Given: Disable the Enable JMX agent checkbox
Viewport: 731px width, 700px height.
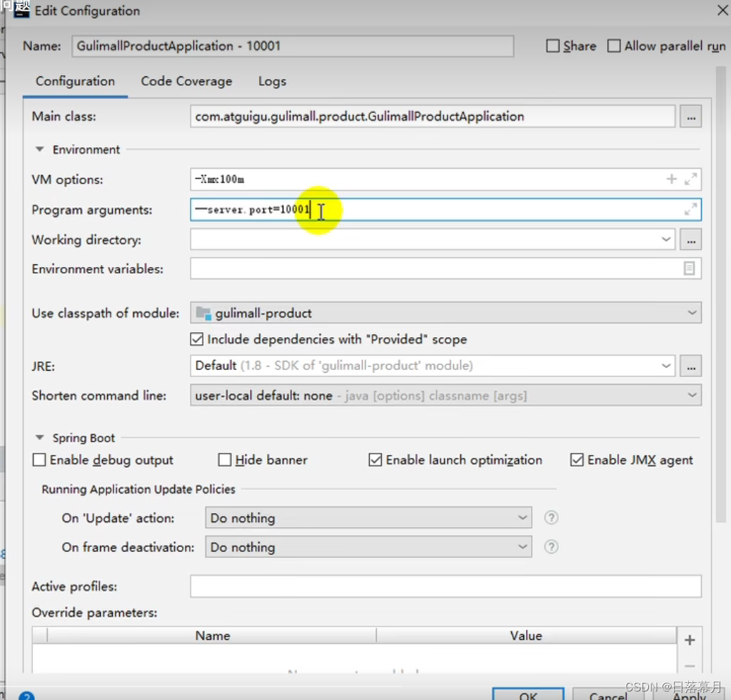Looking at the screenshot, I should [576, 460].
